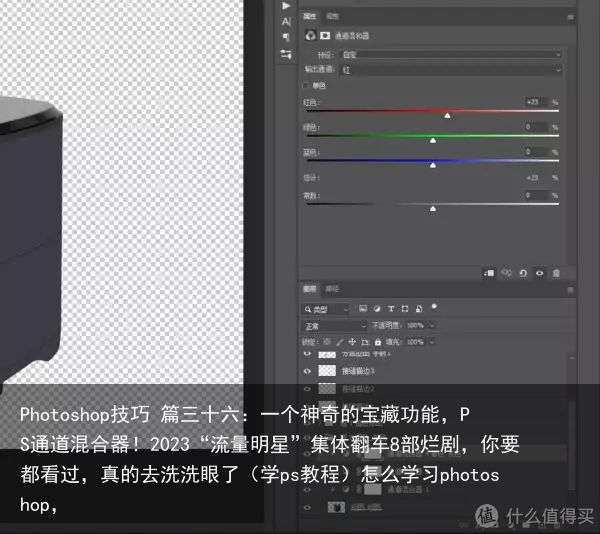Open the Character panel icon

[286, 21]
